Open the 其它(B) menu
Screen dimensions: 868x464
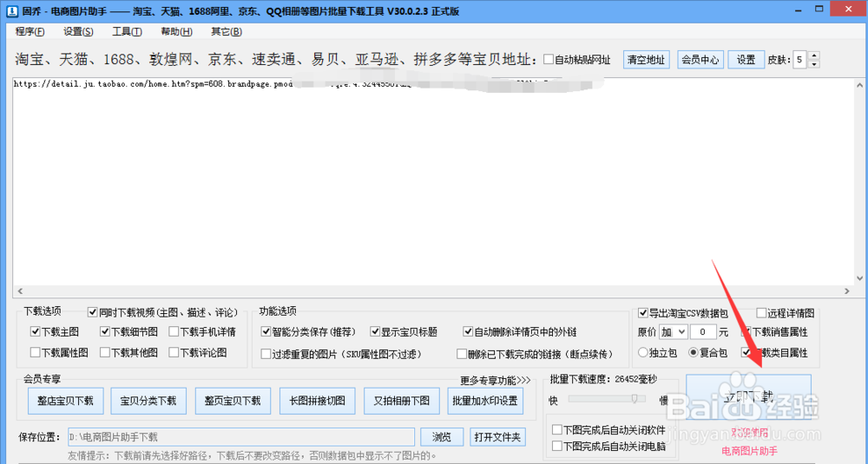(227, 31)
